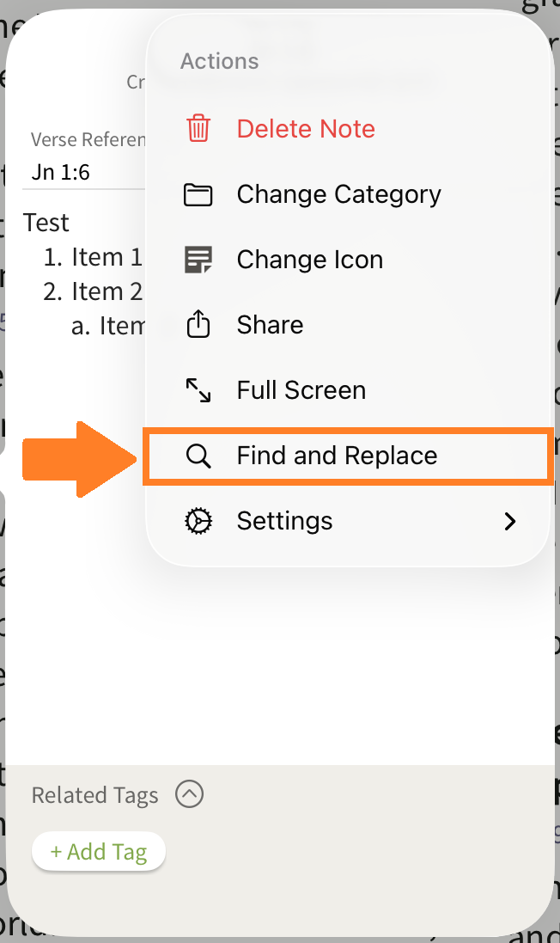This screenshot has width=560, height=943.
Task: Expand the Settings submenu chevron
Action: tap(510, 521)
